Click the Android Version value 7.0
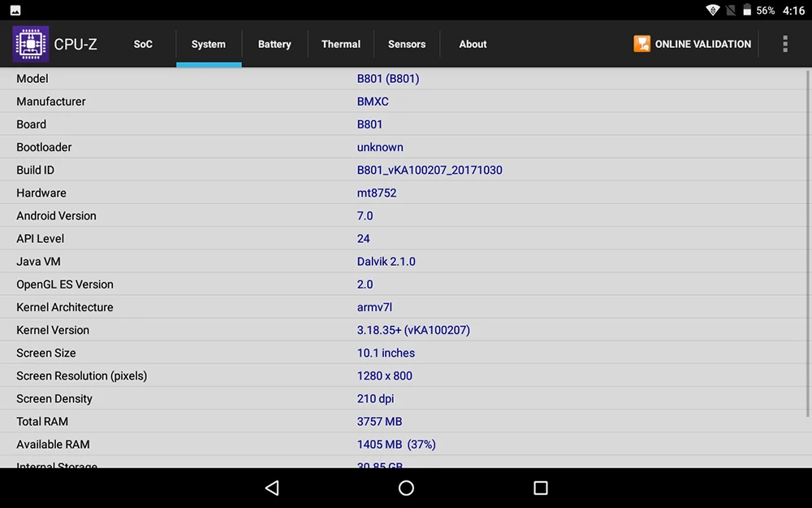Image resolution: width=812 pixels, height=508 pixels. [365, 215]
